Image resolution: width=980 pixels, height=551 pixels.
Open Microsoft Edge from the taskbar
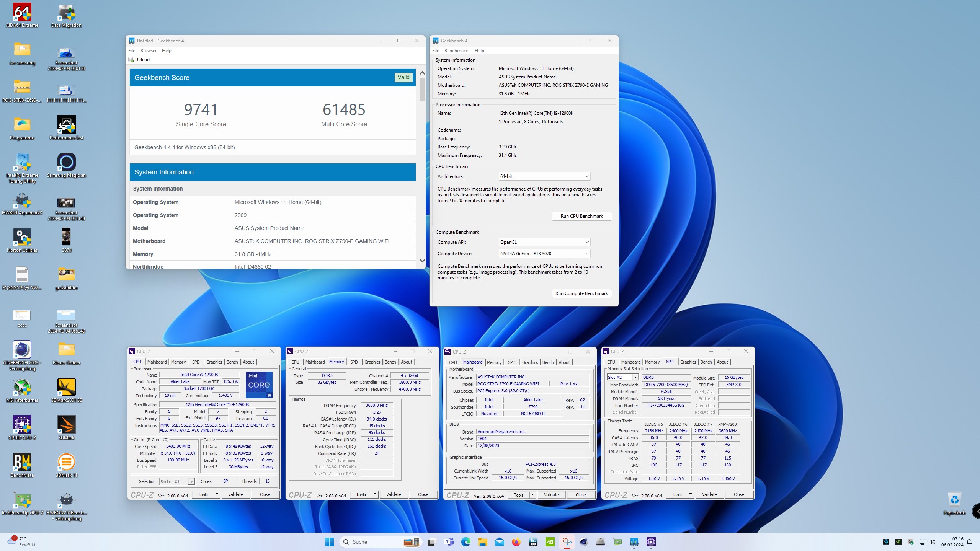click(465, 542)
